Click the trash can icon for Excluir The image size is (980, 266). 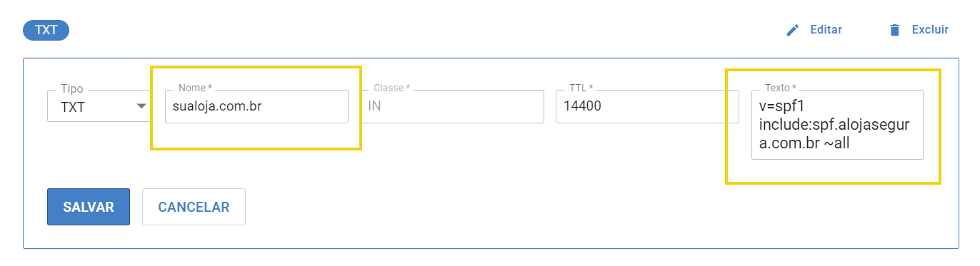click(894, 30)
